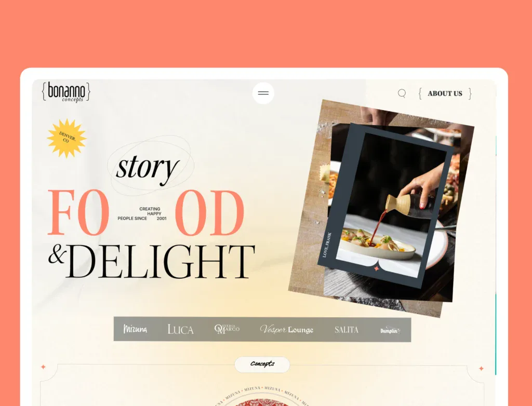Select the Osteria Marco logo
The height and width of the screenshot is (406, 532).
click(x=227, y=329)
